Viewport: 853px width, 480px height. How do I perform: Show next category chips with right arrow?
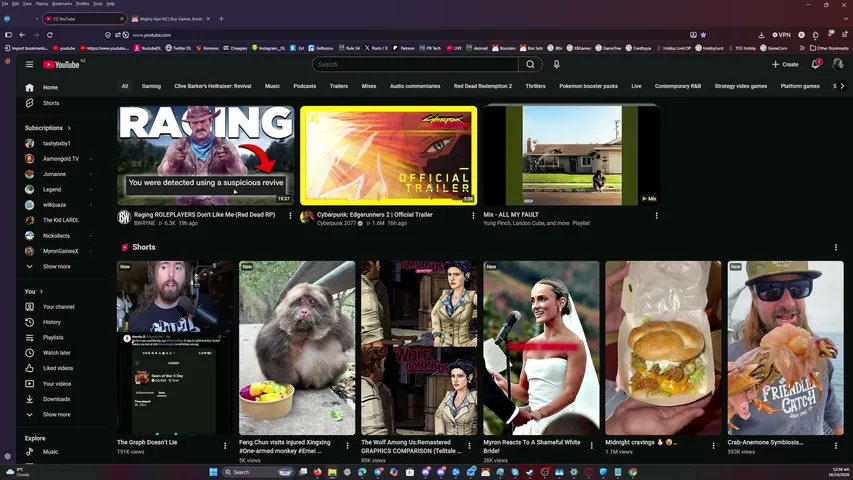point(842,86)
